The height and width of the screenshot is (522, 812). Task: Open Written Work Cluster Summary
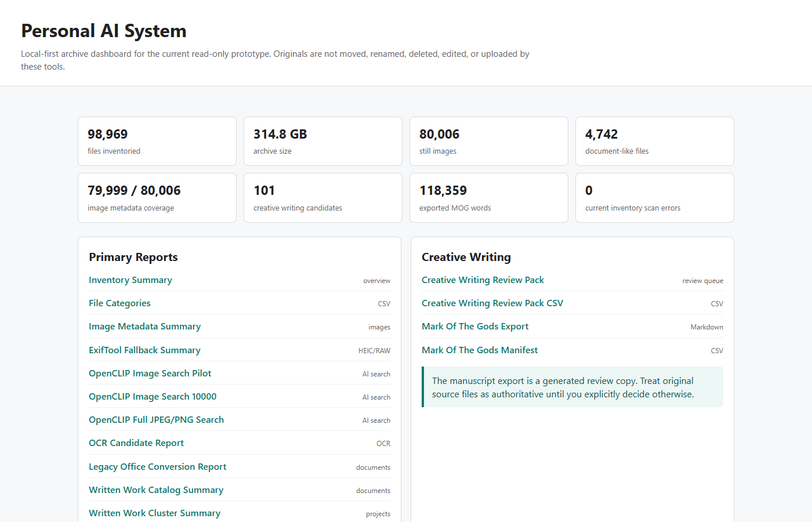[x=154, y=513]
